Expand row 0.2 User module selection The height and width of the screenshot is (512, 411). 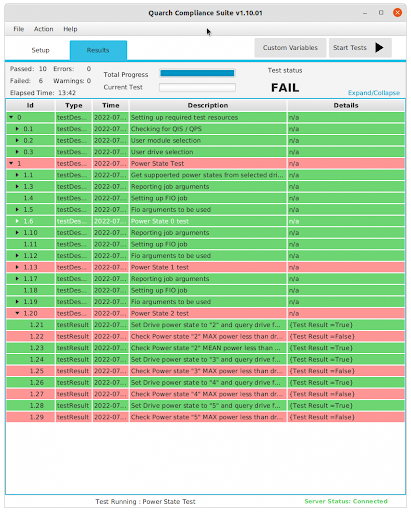click(x=17, y=140)
